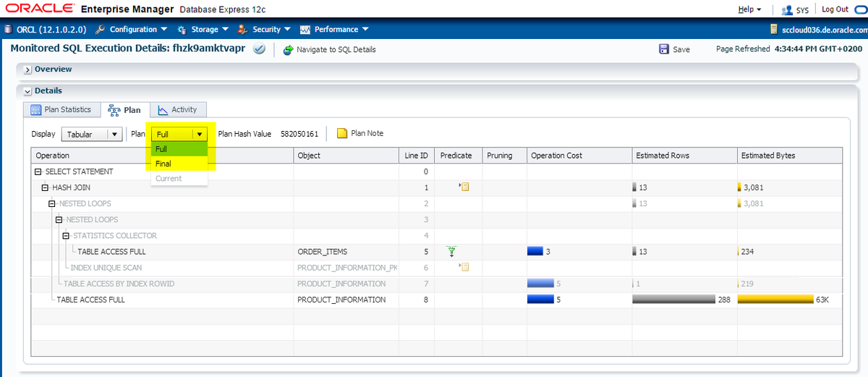Viewport: 868px width, 377px height.
Task: Click predicate note icon on INDEX UNIQUE SCAN row
Action: pos(464,268)
